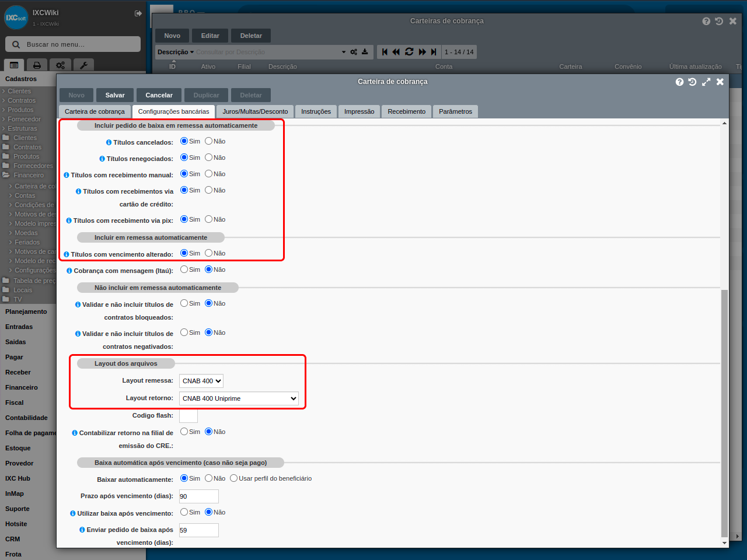Refresh the Carteiras de cobrança list
747x560 pixels.
pos(409,52)
